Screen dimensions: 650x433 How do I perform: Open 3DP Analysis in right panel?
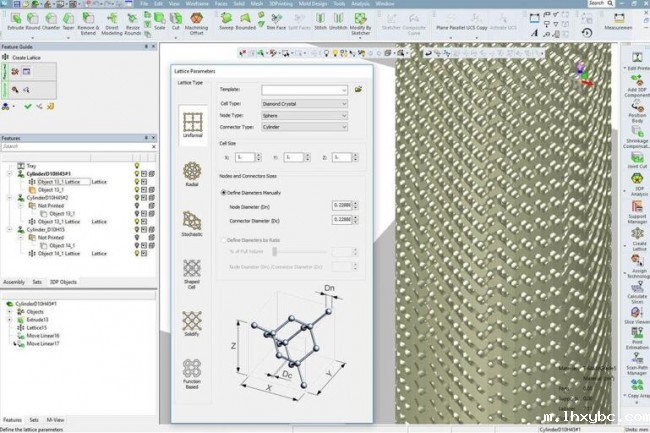coord(638,185)
